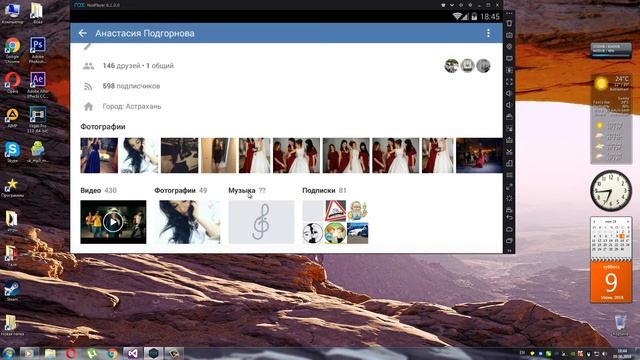Open the Музыка section label
This screenshot has width=640, height=360.
click(x=242, y=190)
